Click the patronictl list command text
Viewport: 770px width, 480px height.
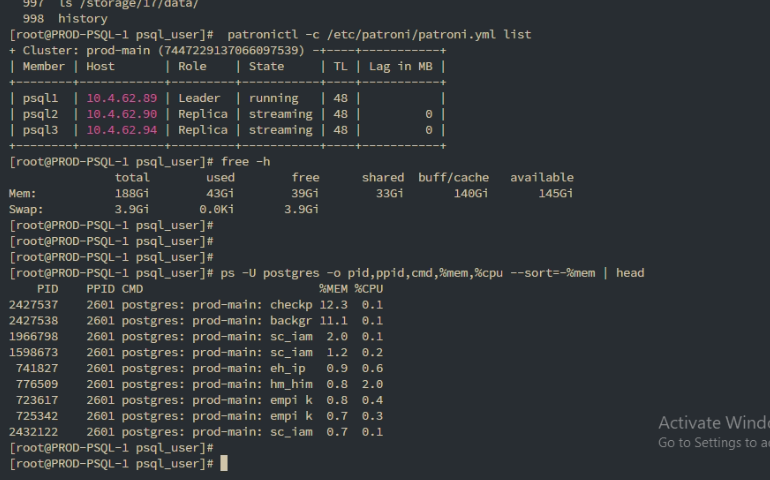coord(379,34)
